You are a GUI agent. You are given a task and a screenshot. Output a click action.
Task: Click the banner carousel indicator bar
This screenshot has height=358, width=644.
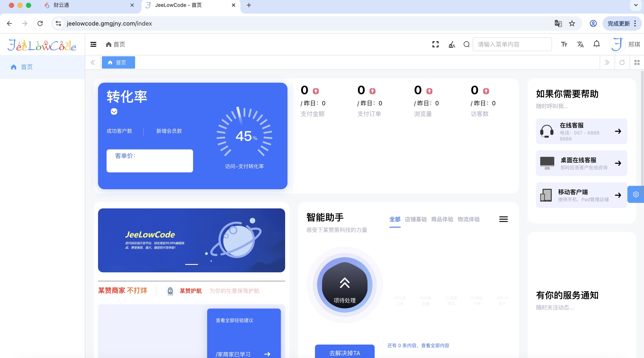[192, 264]
